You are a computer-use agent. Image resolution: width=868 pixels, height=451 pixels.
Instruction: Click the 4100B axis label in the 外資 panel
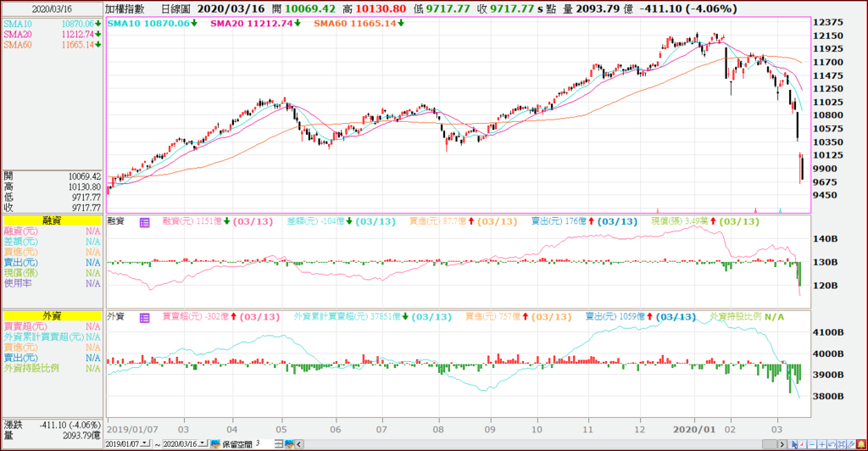[x=828, y=332]
